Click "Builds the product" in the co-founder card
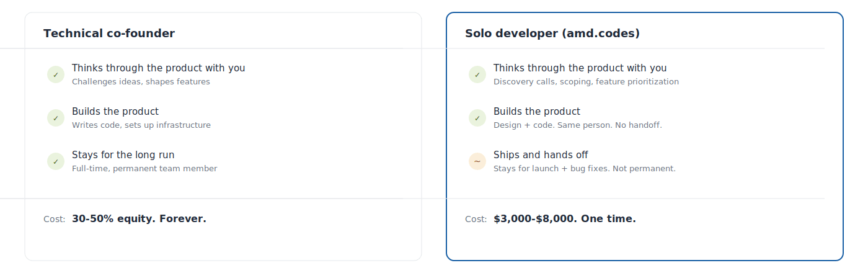 pos(115,112)
